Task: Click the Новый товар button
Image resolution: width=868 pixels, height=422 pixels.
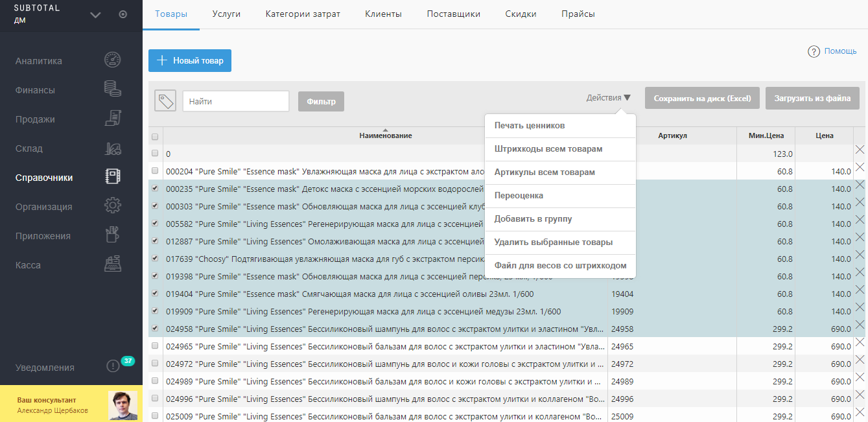Action: [190, 60]
